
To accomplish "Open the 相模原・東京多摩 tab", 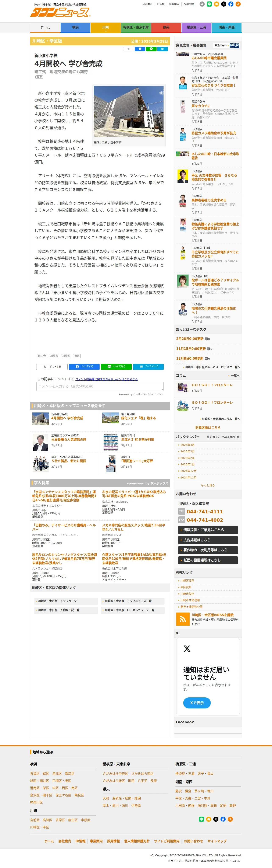I will tap(136, 28).
